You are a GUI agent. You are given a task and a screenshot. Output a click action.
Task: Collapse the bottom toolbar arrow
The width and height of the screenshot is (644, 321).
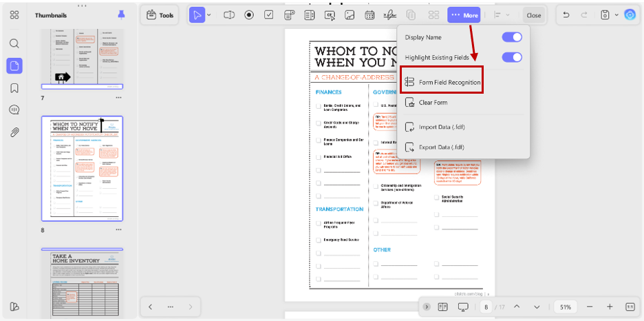pos(427,307)
